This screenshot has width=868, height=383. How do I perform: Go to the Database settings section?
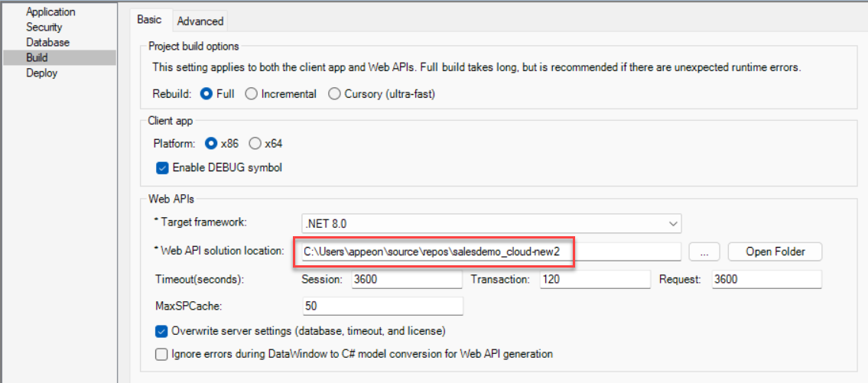click(47, 43)
